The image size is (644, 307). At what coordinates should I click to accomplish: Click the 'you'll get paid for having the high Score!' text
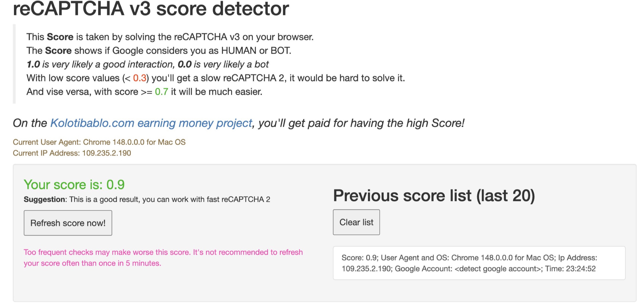361,123
